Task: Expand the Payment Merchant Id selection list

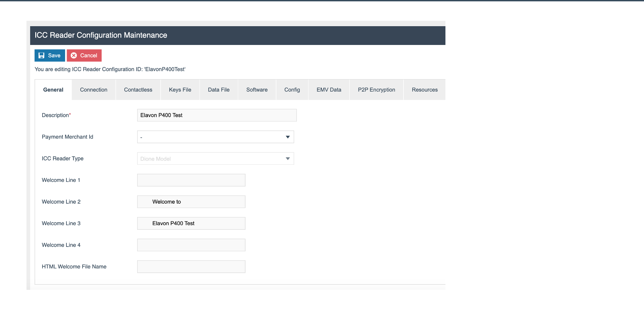Action: 215,137
